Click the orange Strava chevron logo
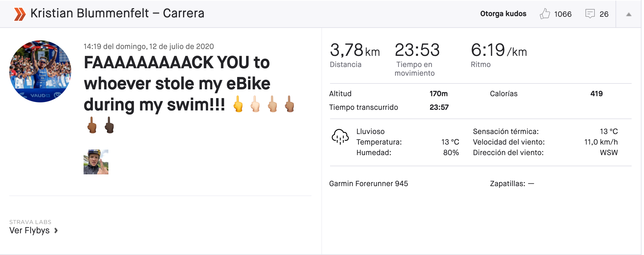This screenshot has width=644, height=255. click(x=20, y=14)
